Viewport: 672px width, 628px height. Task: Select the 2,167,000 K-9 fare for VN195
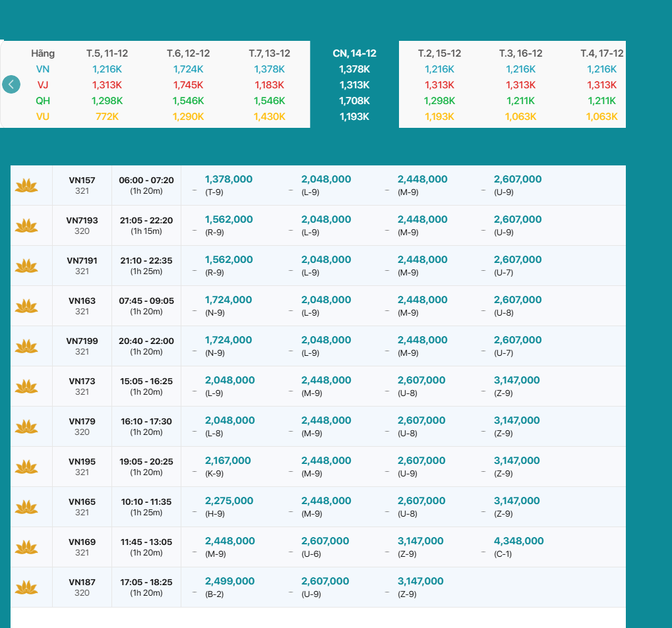tap(228, 461)
